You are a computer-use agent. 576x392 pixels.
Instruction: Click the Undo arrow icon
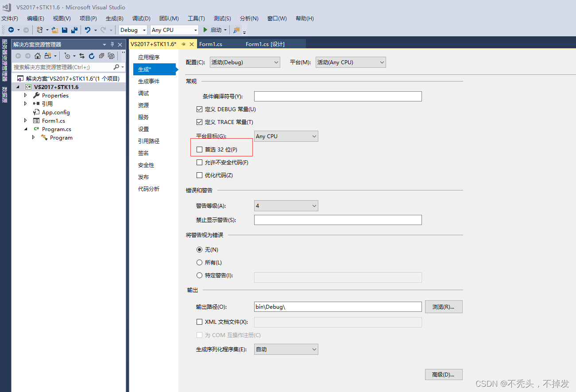pyautogui.click(x=88, y=30)
